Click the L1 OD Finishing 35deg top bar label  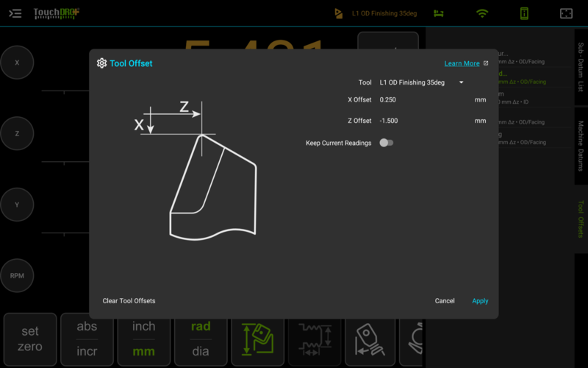coord(384,13)
